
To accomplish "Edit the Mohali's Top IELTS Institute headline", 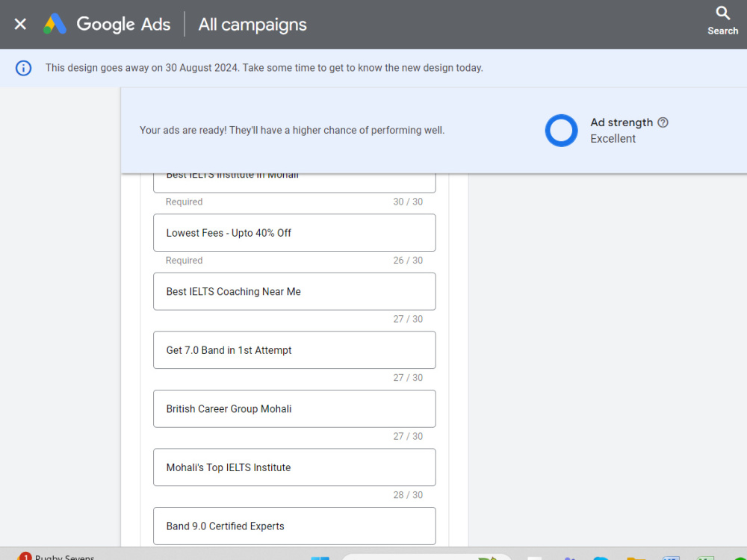I will [294, 467].
